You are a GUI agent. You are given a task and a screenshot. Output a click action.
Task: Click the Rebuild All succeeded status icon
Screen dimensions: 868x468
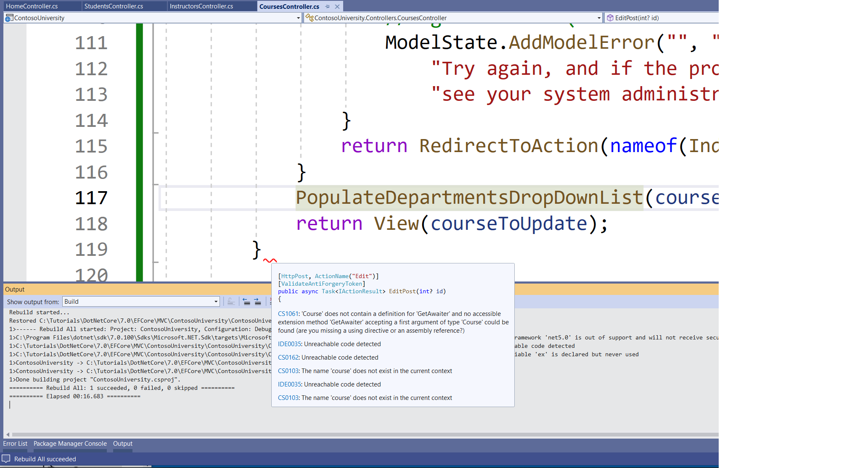[6, 459]
